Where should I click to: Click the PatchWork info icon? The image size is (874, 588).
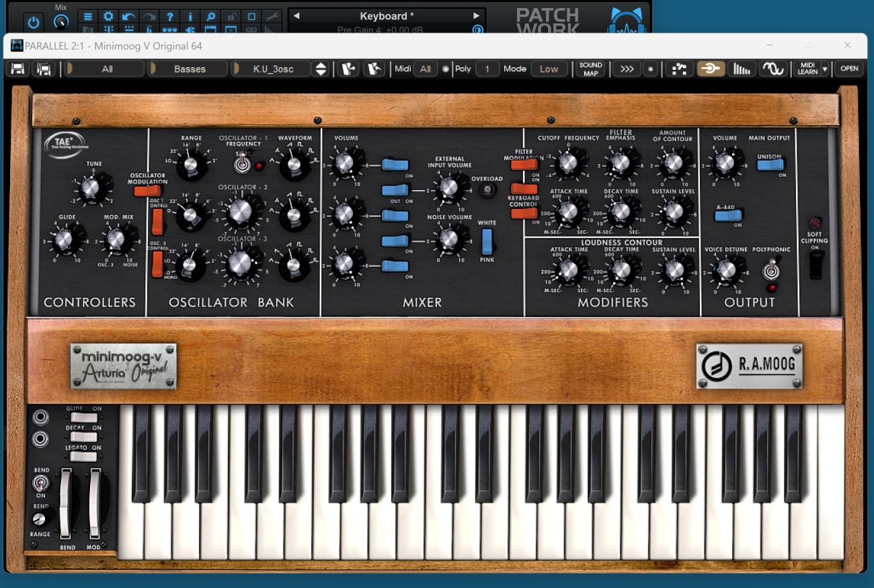click(190, 16)
